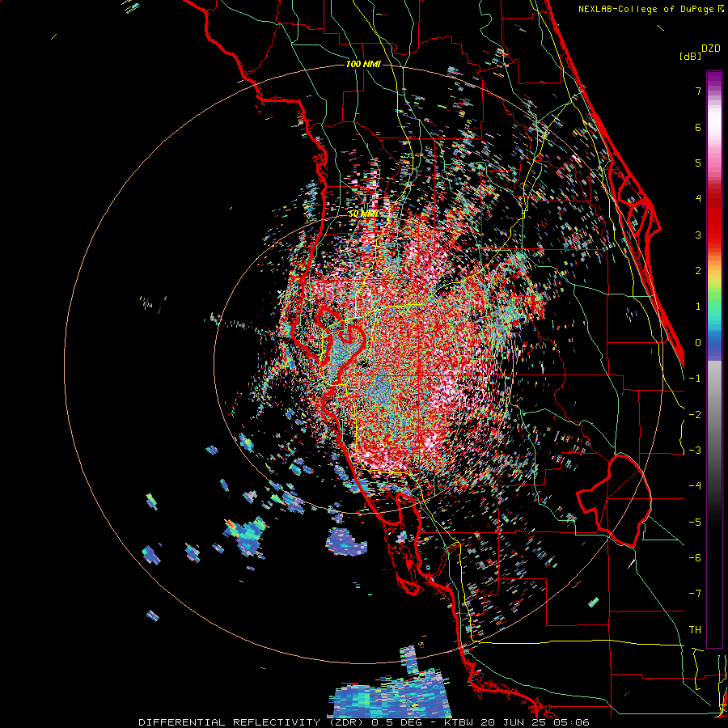Click the -4 value on the scale
Image resolution: width=728 pixels, height=728 pixels.
pos(695,486)
